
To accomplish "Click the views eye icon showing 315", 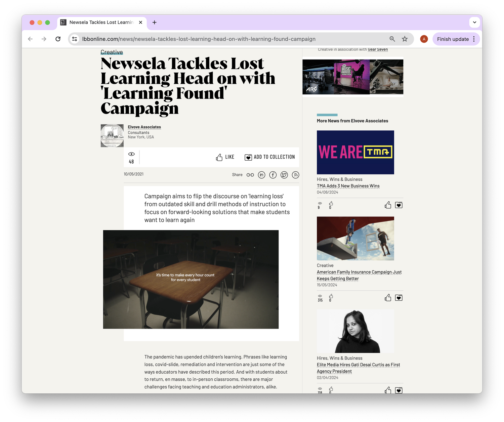I will point(320,296).
